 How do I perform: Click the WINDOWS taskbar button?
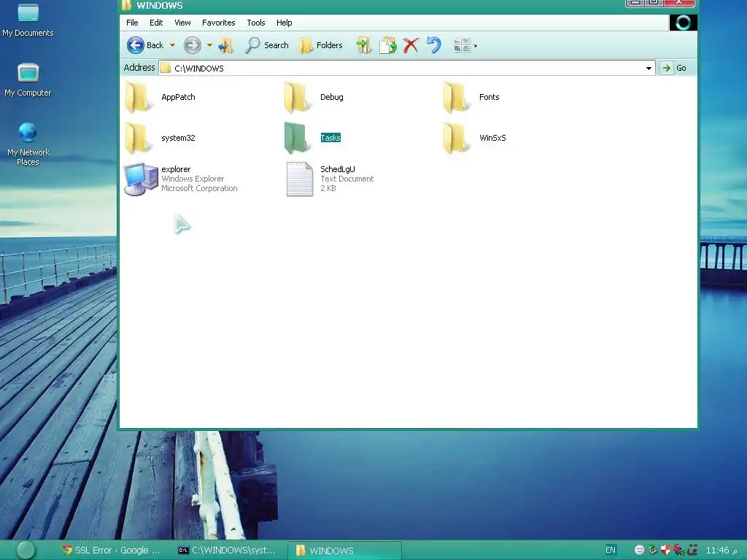344,551
